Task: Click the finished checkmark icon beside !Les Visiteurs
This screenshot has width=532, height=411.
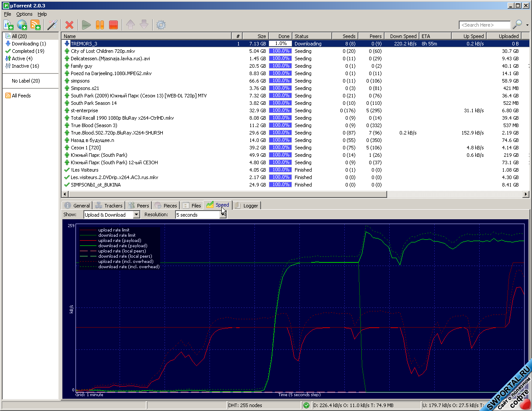Action: click(67, 170)
